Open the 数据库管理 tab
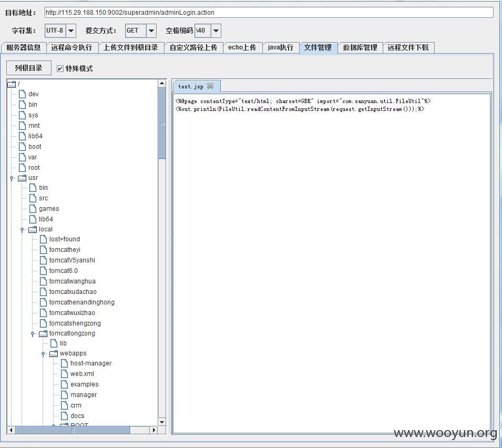Image resolution: width=502 pixels, height=448 pixels. tap(360, 47)
